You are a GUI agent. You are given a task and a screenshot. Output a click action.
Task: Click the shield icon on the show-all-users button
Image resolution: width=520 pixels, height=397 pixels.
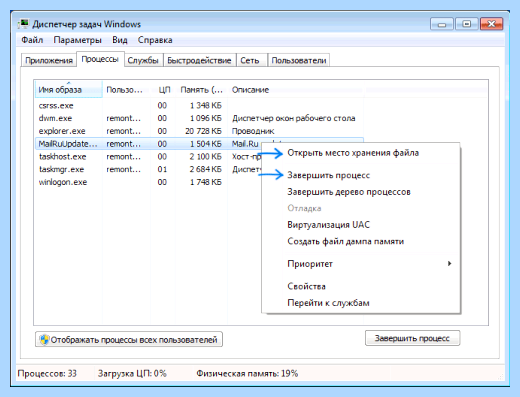point(44,340)
